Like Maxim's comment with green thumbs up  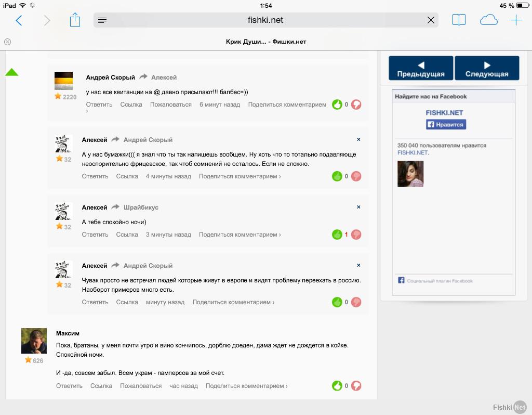[337, 386]
